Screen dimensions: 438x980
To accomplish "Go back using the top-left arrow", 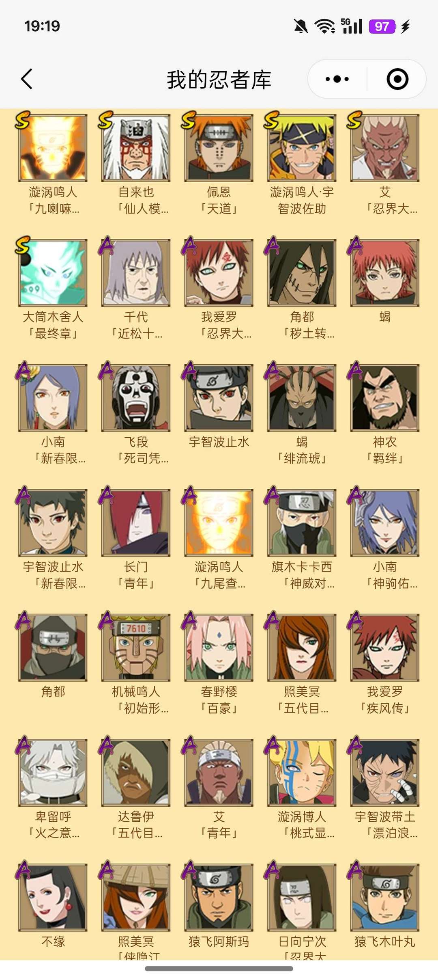I will tap(27, 79).
